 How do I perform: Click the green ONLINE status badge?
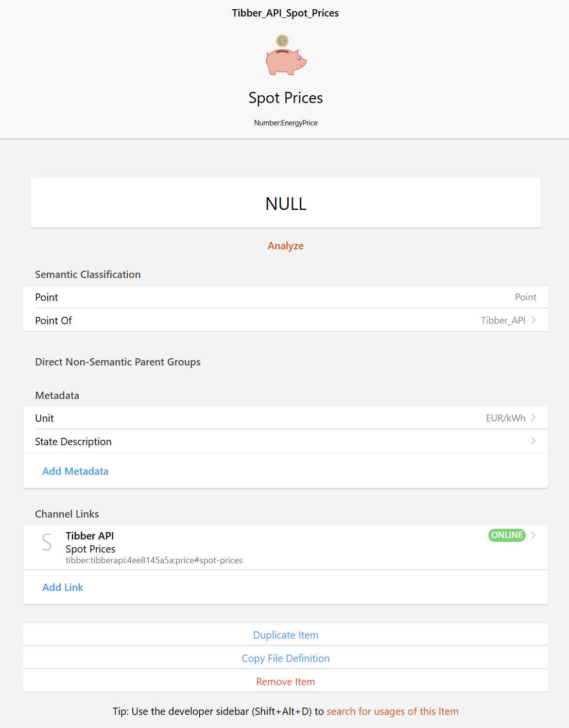coord(507,535)
